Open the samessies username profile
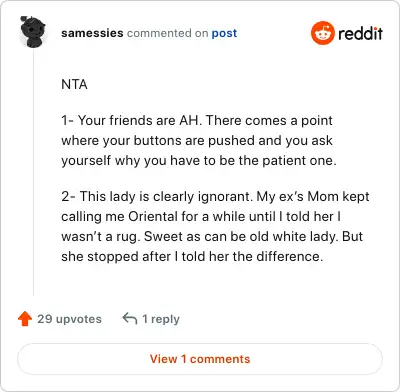This screenshot has height=392, width=400. pos(92,33)
